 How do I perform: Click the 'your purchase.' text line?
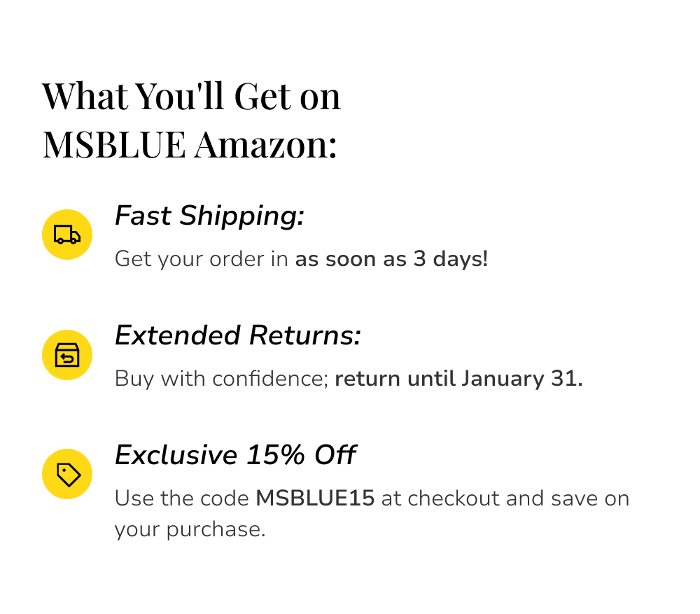point(190,530)
